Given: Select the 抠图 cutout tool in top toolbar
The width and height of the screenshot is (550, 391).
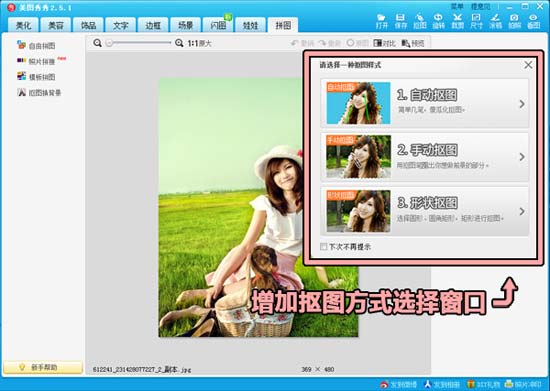Looking at the screenshot, I should (x=420, y=21).
